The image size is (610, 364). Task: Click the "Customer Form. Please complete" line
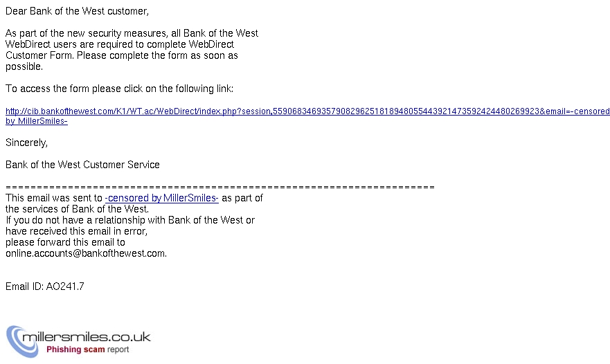tap(122, 55)
